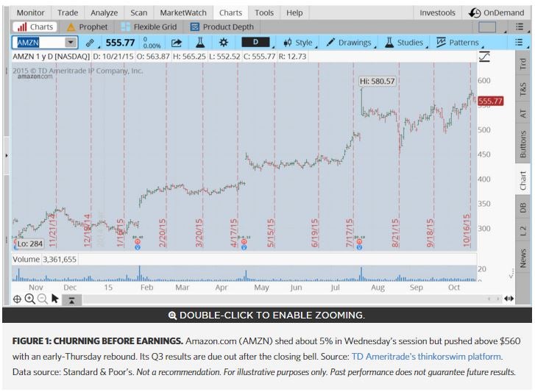Viewport: 535px width, 392px height.
Task: Click the share chart arrow icon
Action: click(177, 43)
